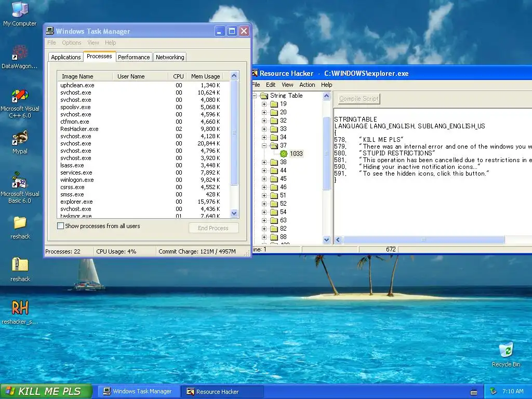Open Resource Hacker's Action menu
This screenshot has width=532, height=399.
pyautogui.click(x=307, y=85)
